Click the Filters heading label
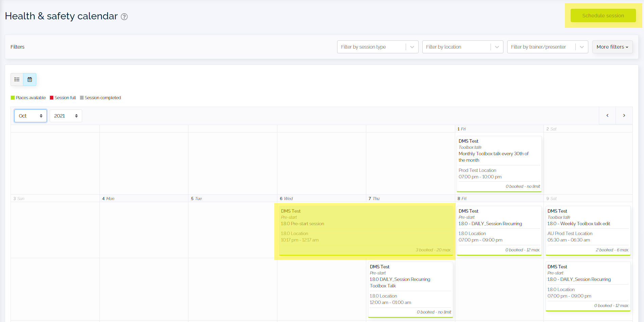This screenshot has width=644, height=322. 17,47
